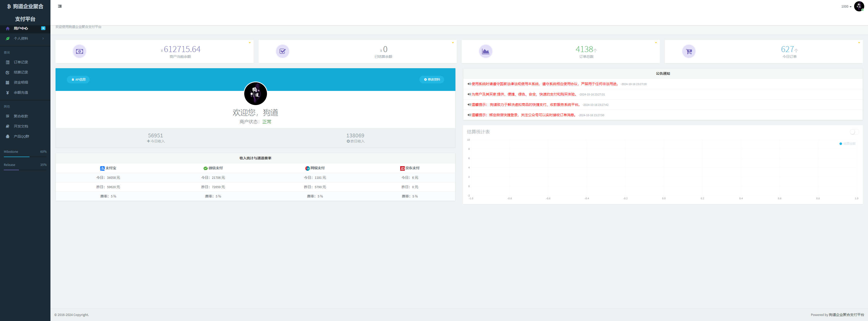The width and height of the screenshot is (868, 321).
Task: Collapse sidebar with the hamburger menu icon
Action: pyautogui.click(x=60, y=6)
